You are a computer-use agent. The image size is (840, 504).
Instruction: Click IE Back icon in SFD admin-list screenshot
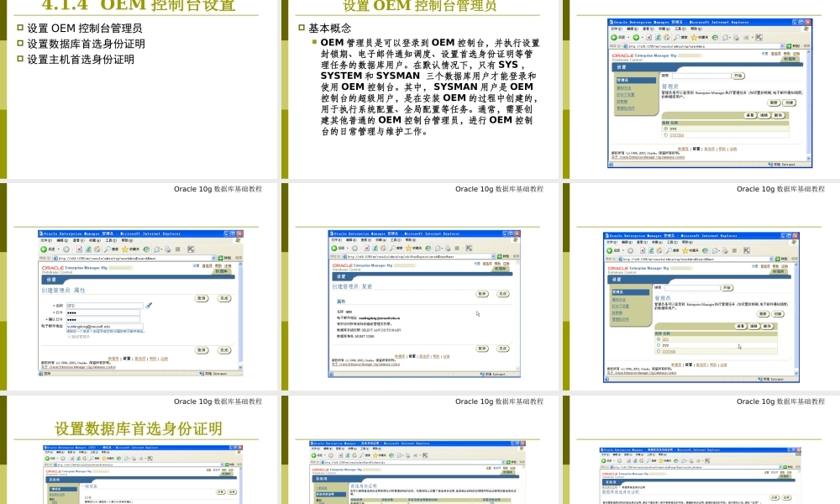[609, 250]
